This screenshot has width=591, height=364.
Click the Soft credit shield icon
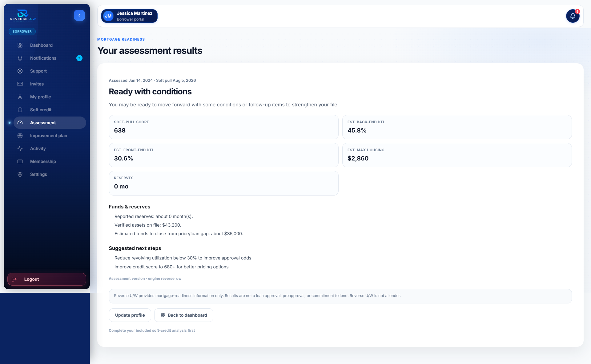pyautogui.click(x=20, y=110)
